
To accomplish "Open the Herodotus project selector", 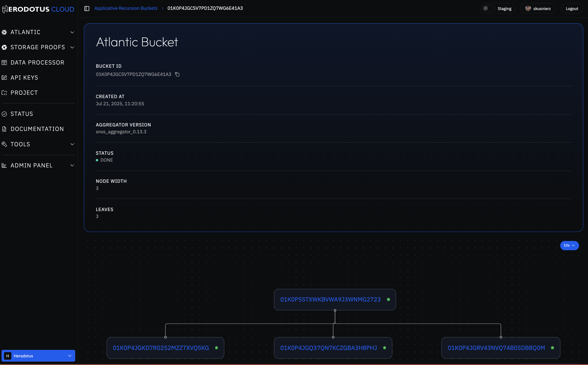I will coord(38,356).
